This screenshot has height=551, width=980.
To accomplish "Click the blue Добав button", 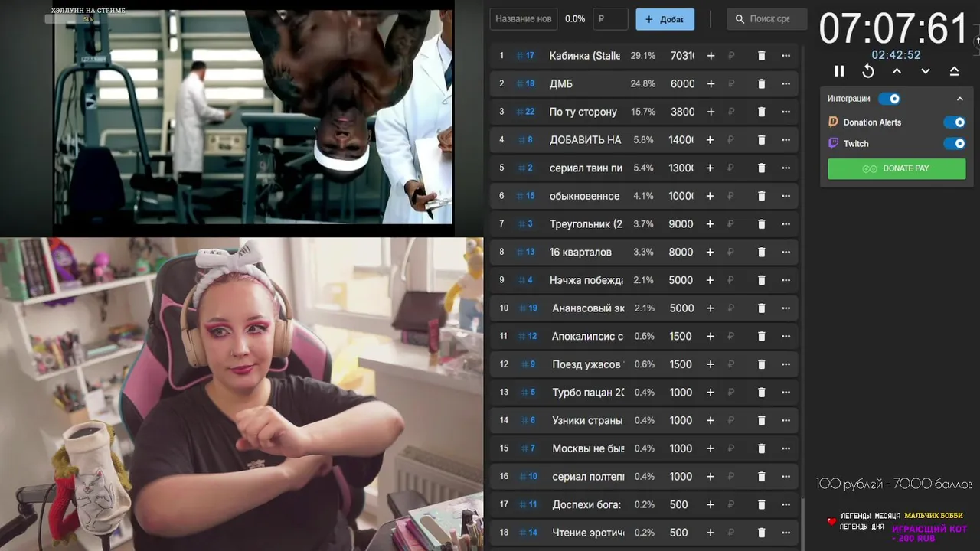I will [665, 19].
